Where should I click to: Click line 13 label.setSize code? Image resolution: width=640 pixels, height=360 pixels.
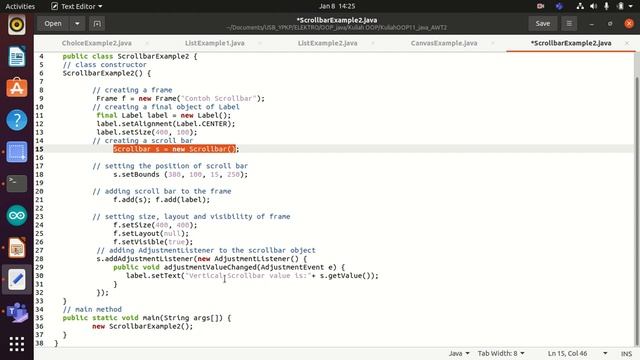tap(147, 132)
